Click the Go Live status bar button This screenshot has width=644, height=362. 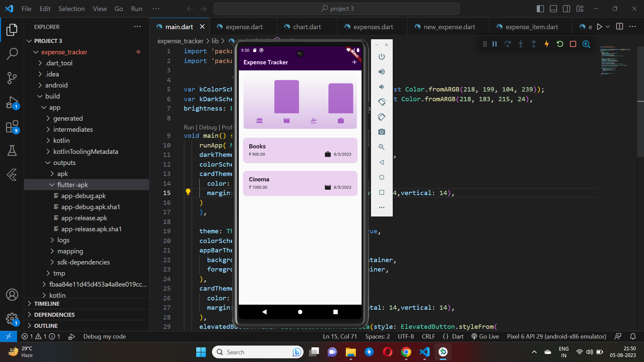tap(485, 336)
